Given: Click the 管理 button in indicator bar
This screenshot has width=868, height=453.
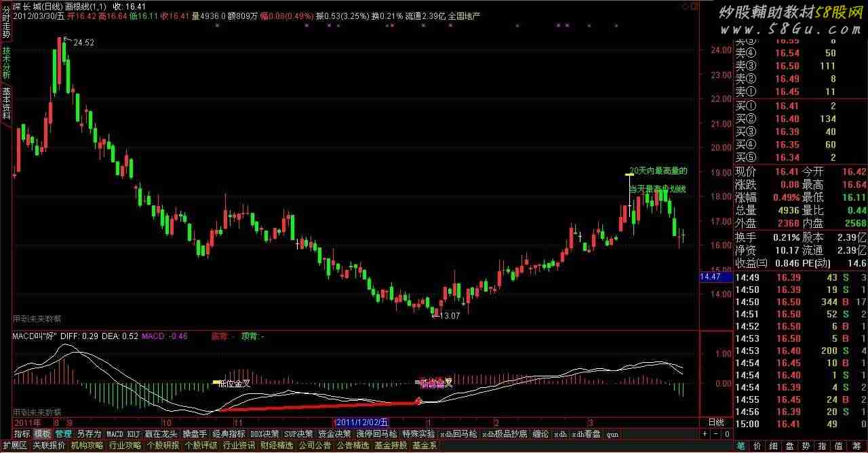Looking at the screenshot, I should 63,434.
